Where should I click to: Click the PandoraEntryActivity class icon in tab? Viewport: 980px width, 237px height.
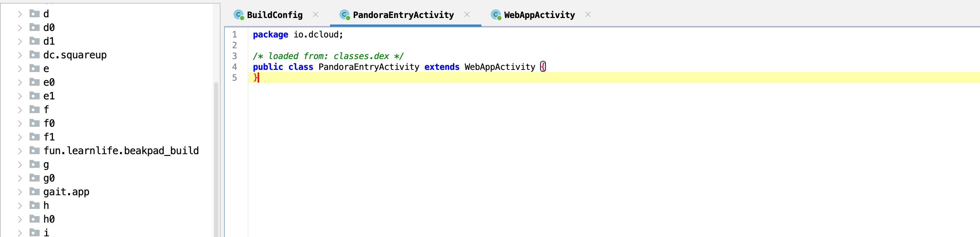pos(345,15)
